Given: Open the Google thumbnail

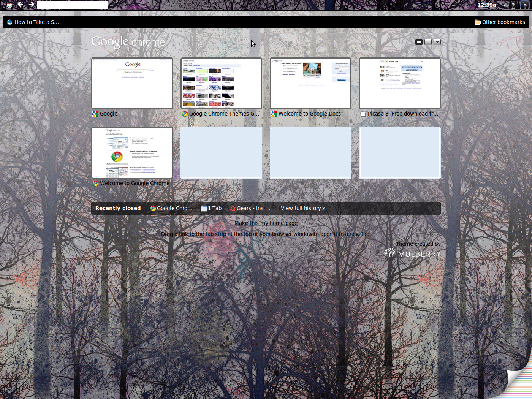Looking at the screenshot, I should [132, 83].
